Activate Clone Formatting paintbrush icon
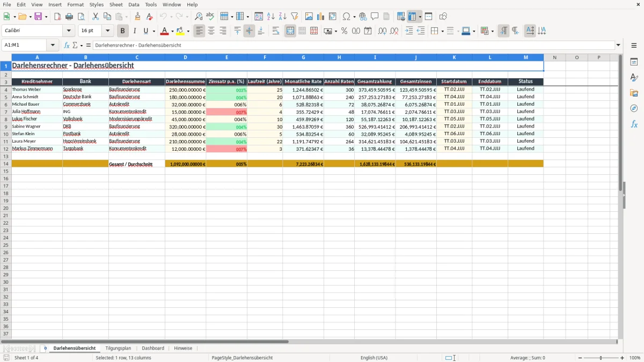The width and height of the screenshot is (644, 362). [138, 17]
